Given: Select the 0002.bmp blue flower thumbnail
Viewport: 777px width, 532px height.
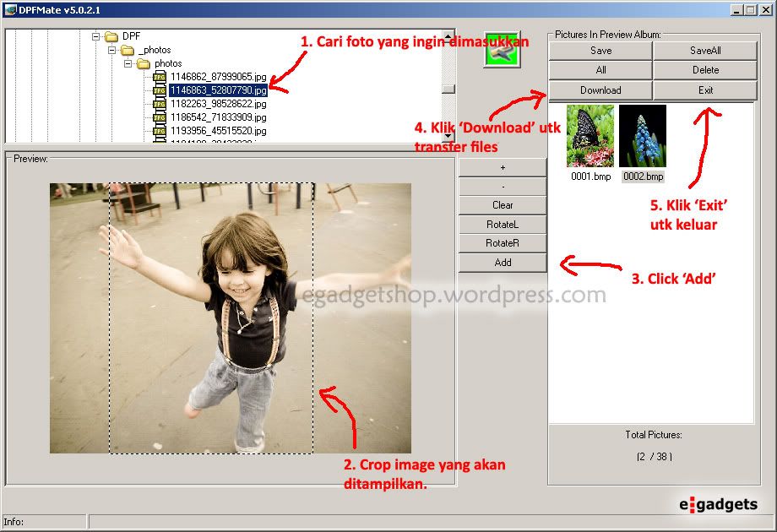Looking at the screenshot, I should point(643,136).
